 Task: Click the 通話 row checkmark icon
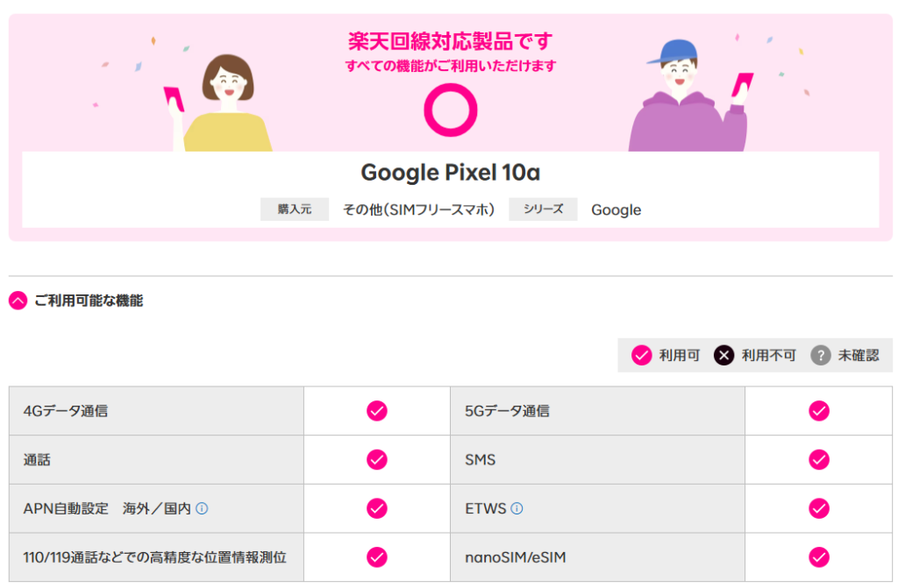tap(377, 459)
